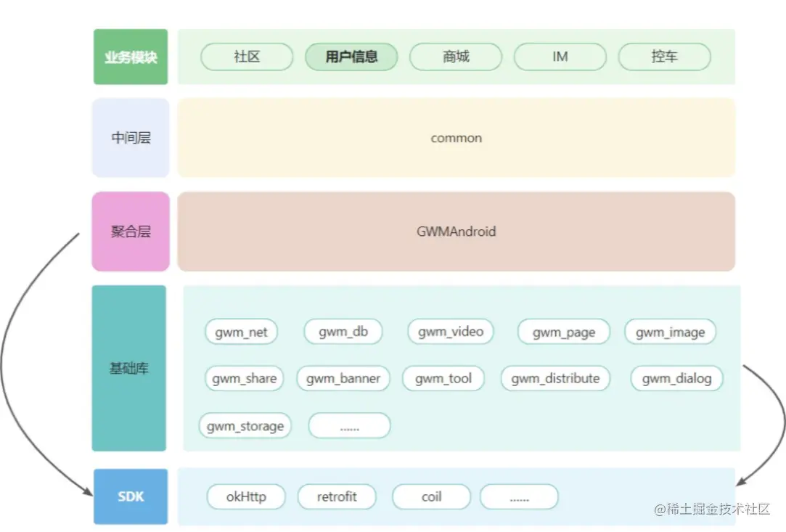Click the gwm_db library pill
Viewport: 786px width, 532px height.
point(343,332)
